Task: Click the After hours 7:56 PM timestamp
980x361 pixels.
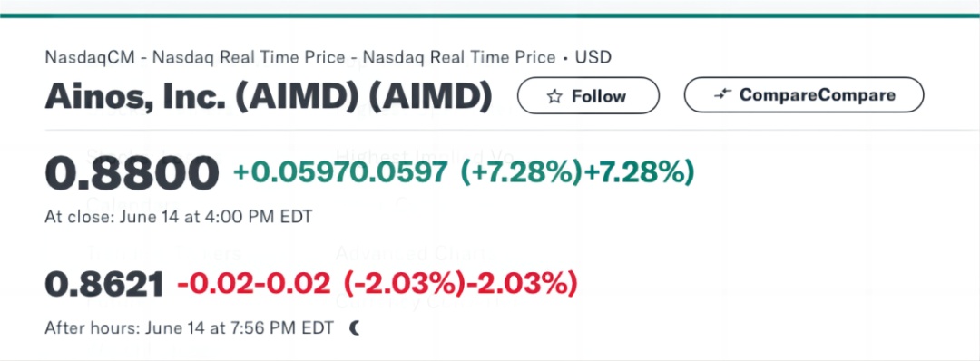Action: pos(190,328)
